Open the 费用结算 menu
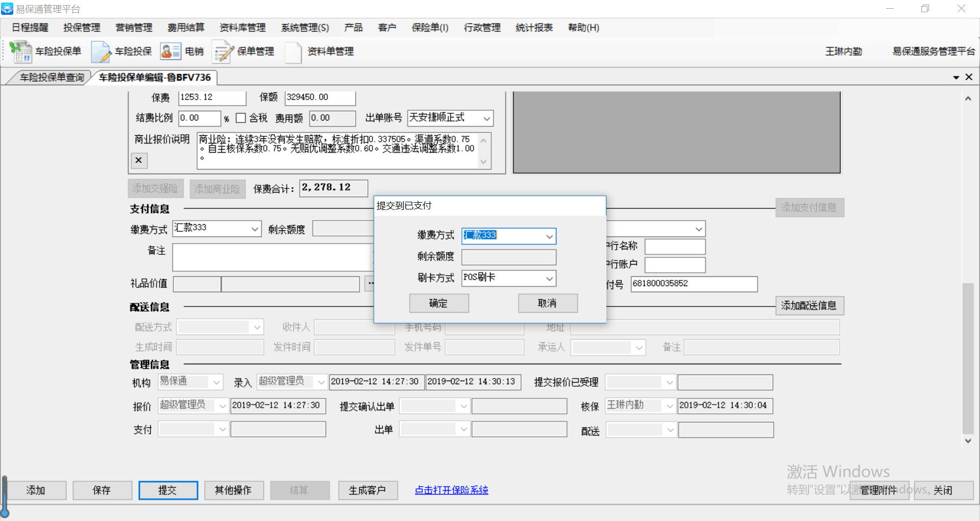Screen dimensions: 980x521 pyautogui.click(x=186, y=28)
